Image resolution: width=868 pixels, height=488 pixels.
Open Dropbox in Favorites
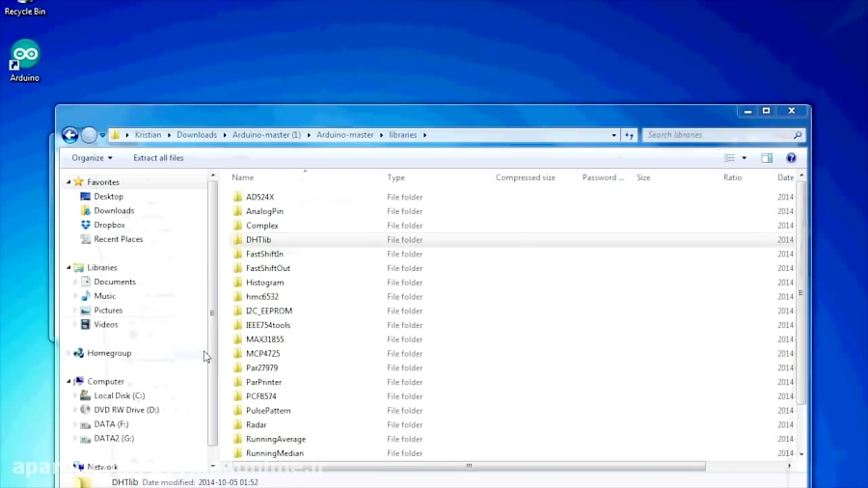click(x=109, y=225)
